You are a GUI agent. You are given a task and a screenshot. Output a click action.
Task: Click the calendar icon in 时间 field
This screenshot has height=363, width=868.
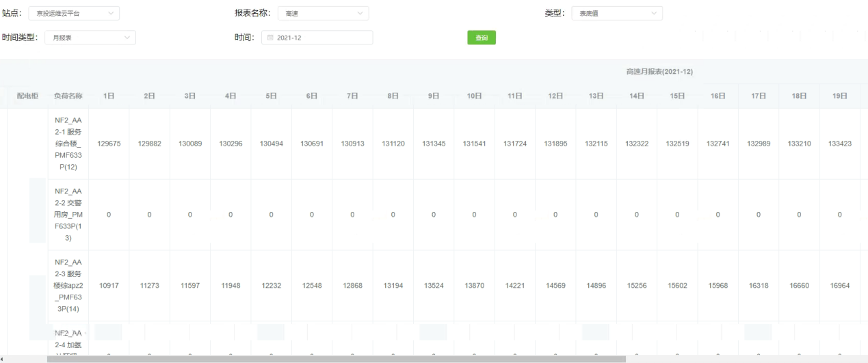(x=270, y=38)
